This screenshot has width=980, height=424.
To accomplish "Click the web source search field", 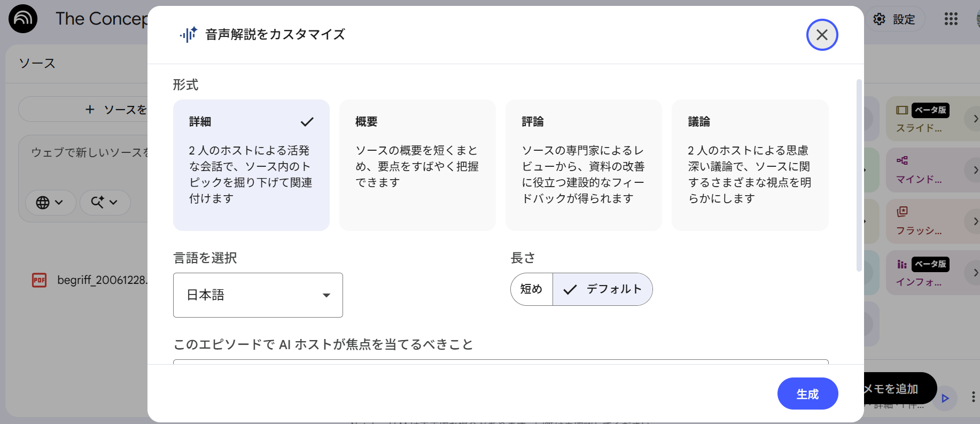I will 89,153.
